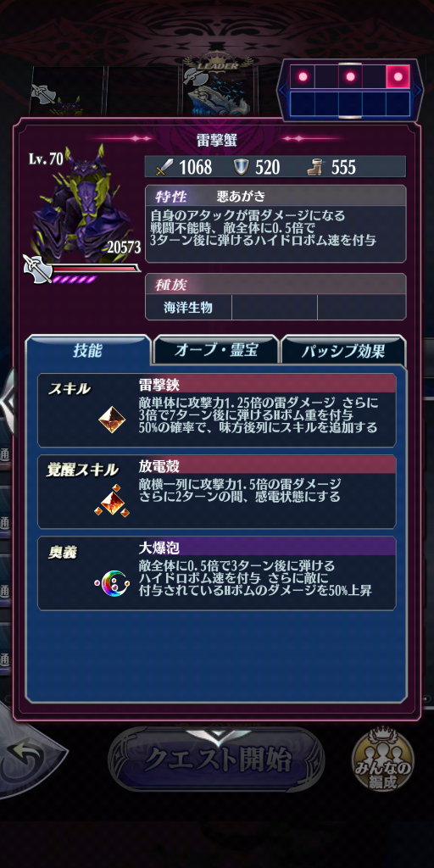
Task: Cycle formation grid with left arrow
Action: coord(281,90)
